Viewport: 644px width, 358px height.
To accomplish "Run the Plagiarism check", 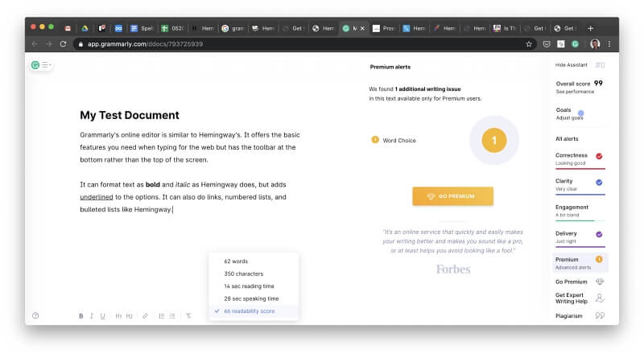I will click(580, 315).
